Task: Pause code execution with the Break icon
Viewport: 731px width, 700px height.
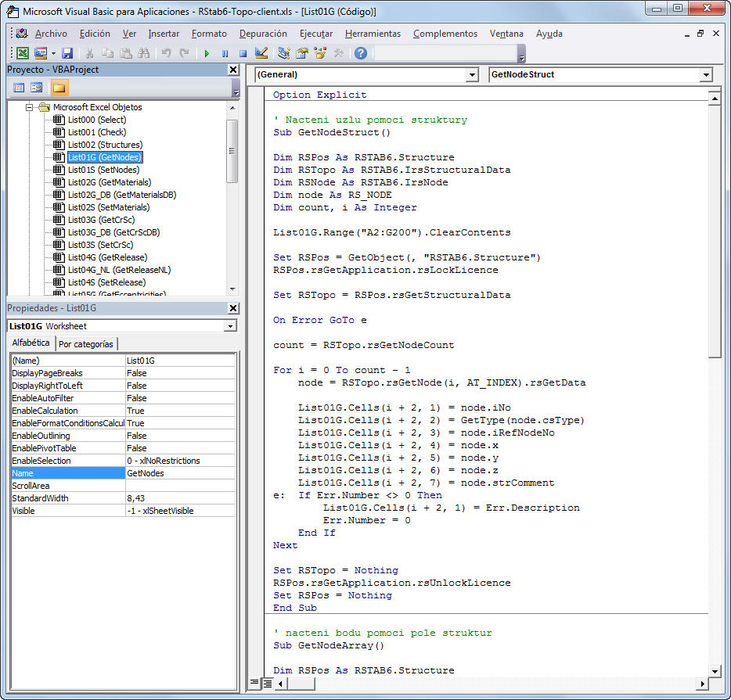Action: click(x=225, y=53)
